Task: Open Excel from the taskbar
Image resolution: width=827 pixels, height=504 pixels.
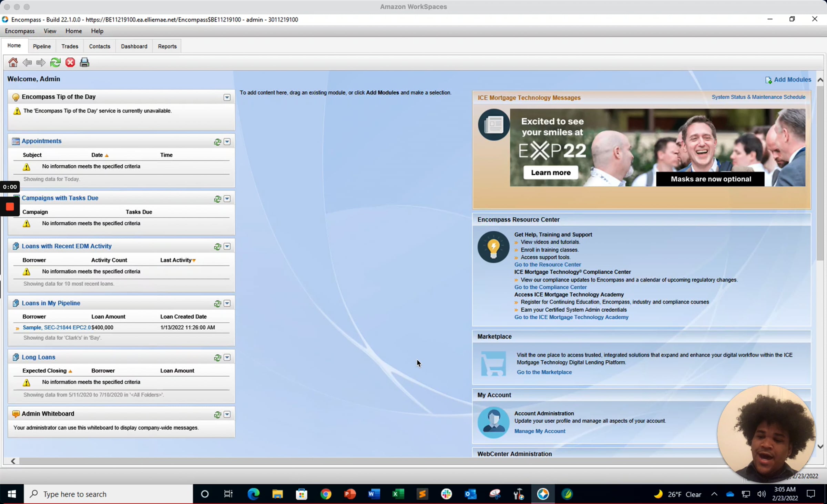Action: pos(398,494)
